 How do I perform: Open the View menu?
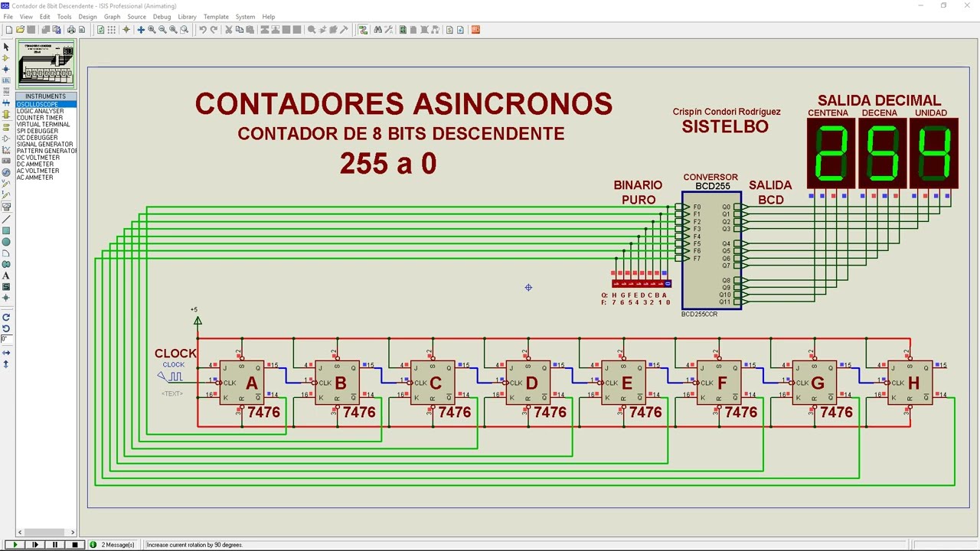26,17
